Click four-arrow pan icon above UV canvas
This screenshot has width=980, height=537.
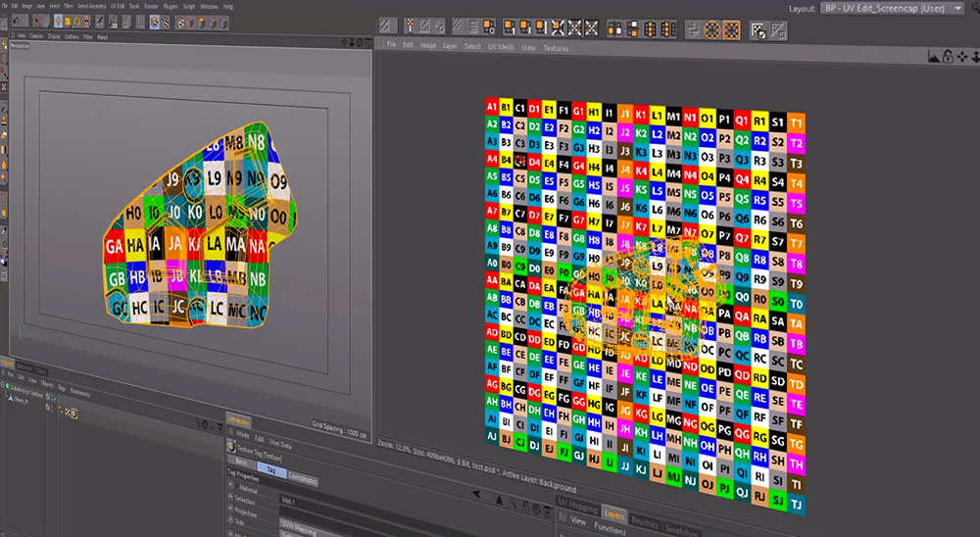tap(962, 56)
